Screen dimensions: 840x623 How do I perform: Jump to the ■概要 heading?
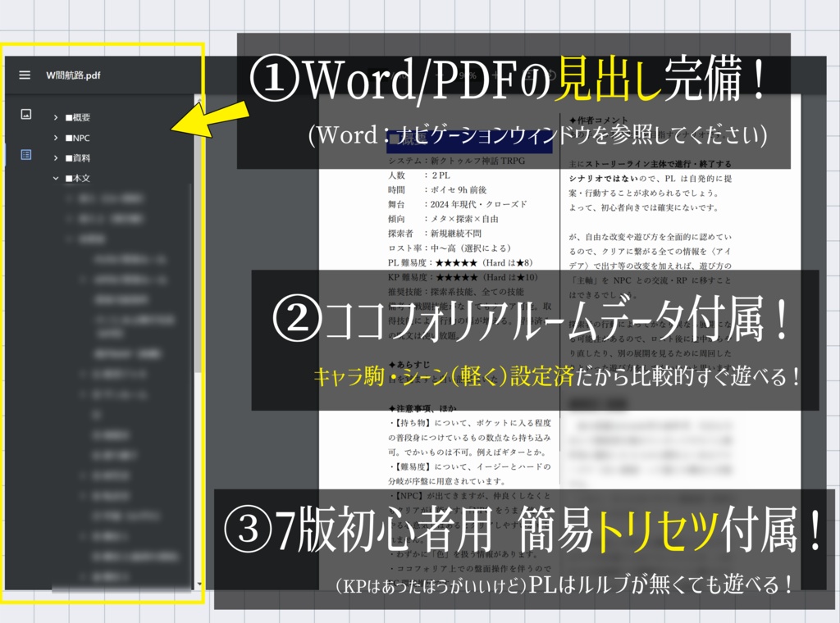[x=79, y=117]
